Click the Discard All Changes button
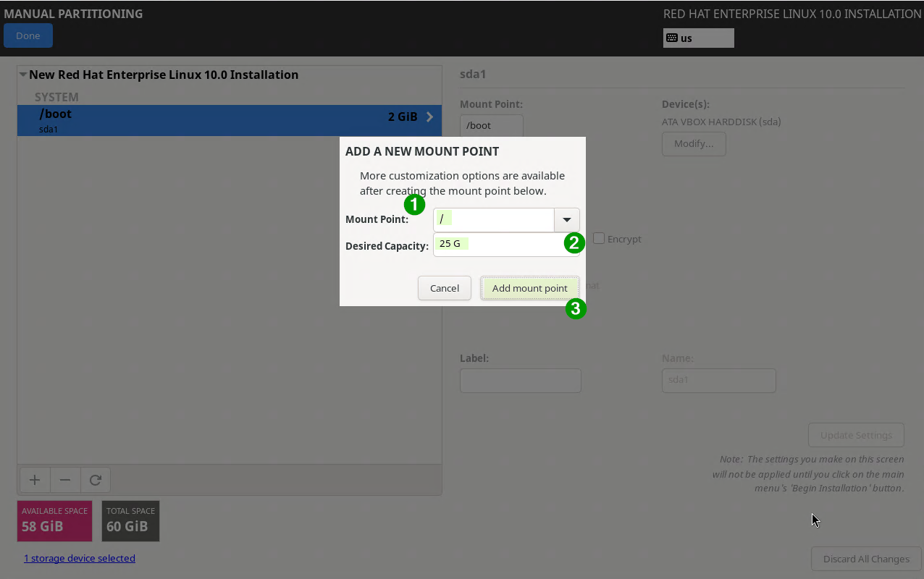924x579 pixels. (866, 559)
